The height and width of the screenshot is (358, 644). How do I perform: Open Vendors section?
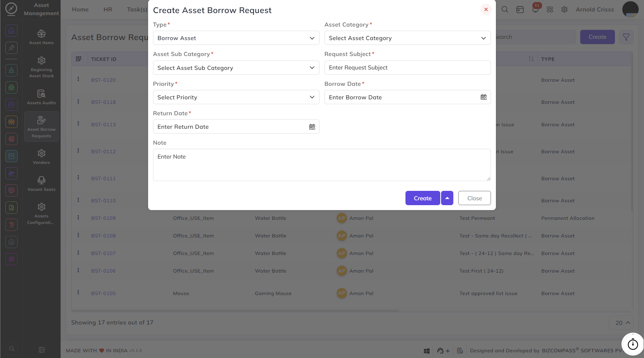[x=41, y=157]
